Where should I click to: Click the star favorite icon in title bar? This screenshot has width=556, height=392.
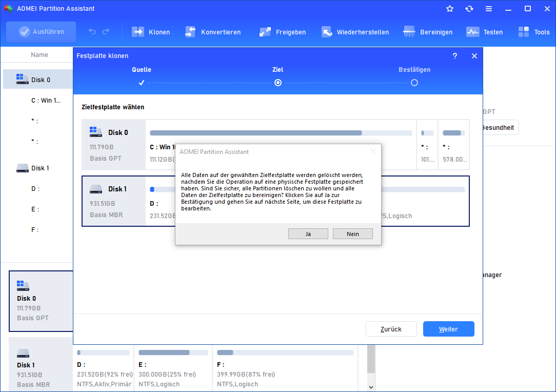[x=450, y=9]
